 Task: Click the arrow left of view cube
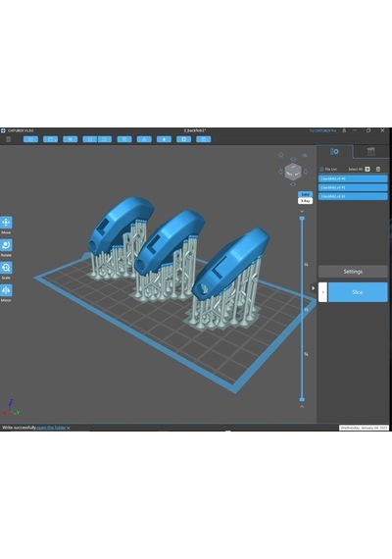[280, 172]
